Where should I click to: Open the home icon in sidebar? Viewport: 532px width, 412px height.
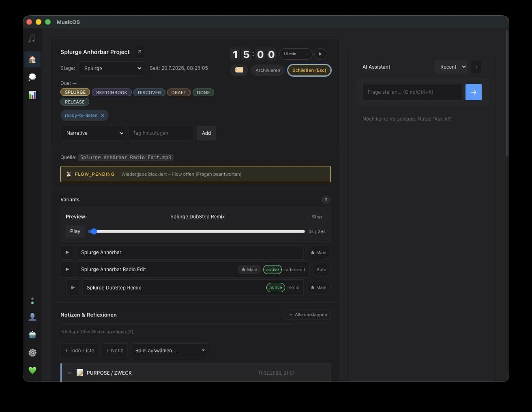coord(32,59)
